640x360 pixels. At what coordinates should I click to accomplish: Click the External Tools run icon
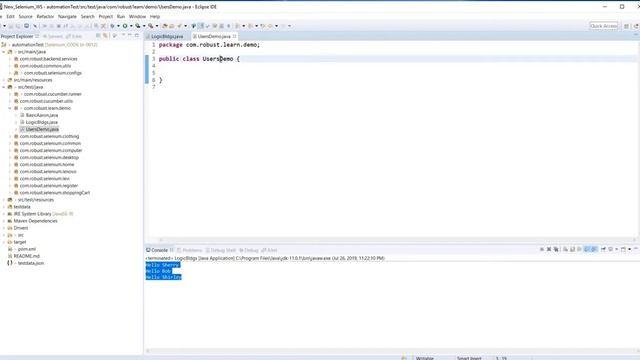tap(151, 26)
